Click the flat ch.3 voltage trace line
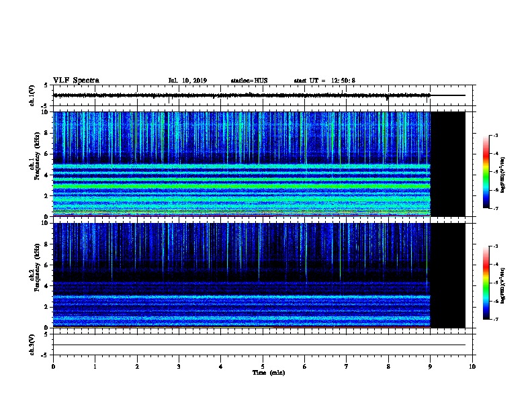The image size is (532, 411). pyautogui.click(x=259, y=345)
